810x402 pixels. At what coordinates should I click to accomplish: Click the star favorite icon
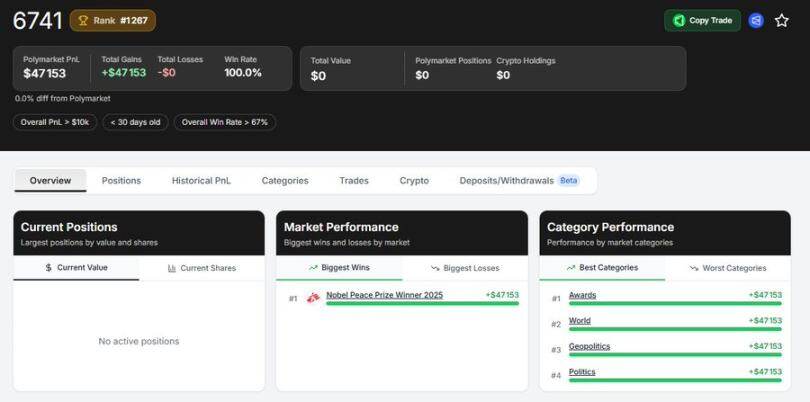pos(782,20)
